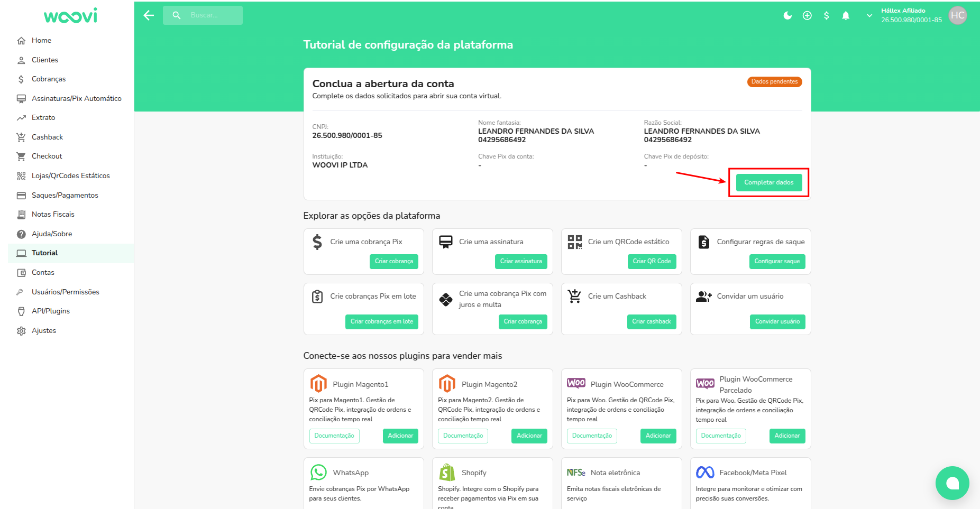Viewport: 980px width, 509px height.
Task: Click the dollar sign icon in header
Action: [x=826, y=15]
